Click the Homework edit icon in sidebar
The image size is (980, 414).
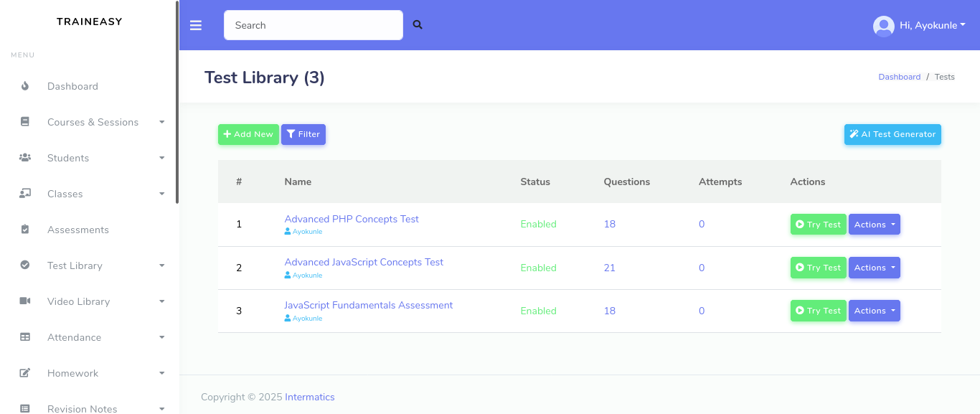pyautogui.click(x=25, y=373)
